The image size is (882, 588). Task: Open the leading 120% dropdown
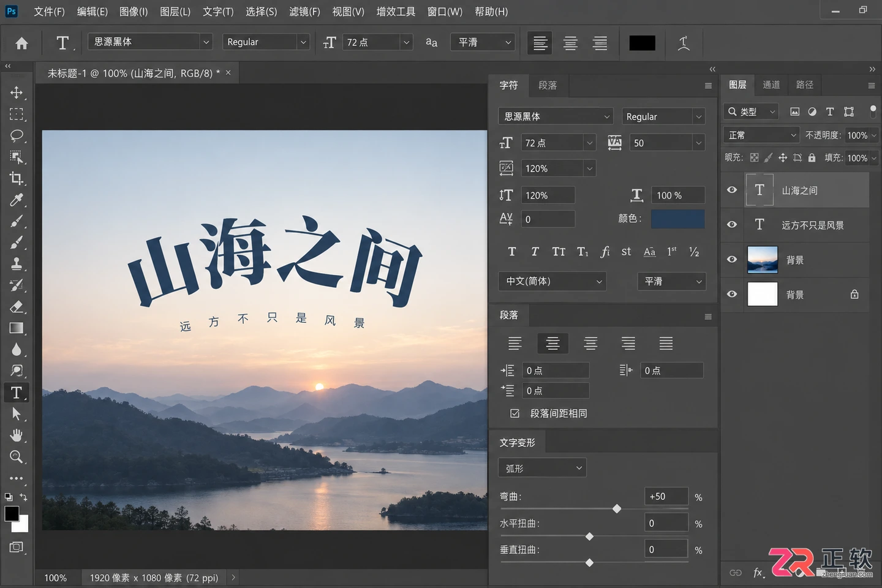(589, 168)
